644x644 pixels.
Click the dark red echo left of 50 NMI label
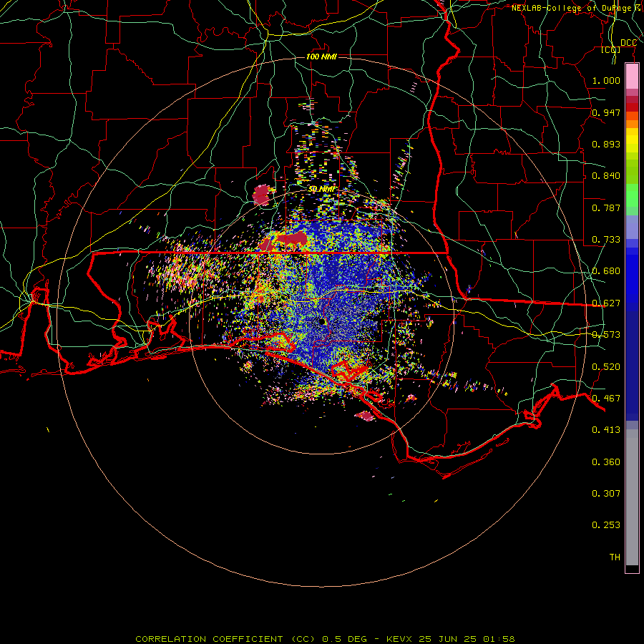[x=262, y=195]
